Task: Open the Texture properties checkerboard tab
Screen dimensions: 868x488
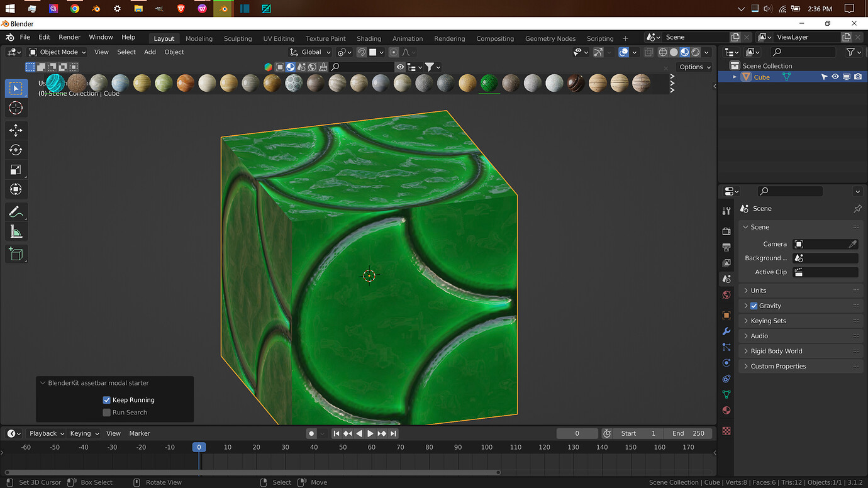Action: pyautogui.click(x=726, y=431)
